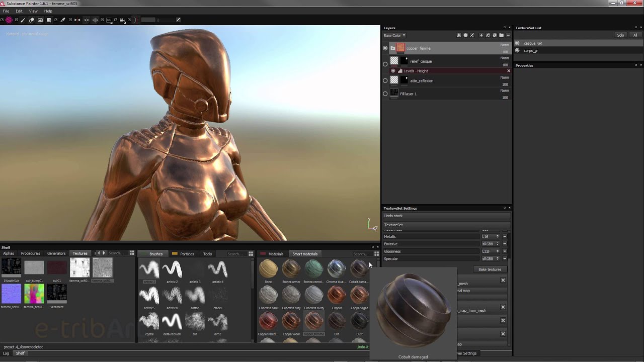The image size is (644, 362).
Task: Open the Base Color channel dropdown
Action: point(394,35)
